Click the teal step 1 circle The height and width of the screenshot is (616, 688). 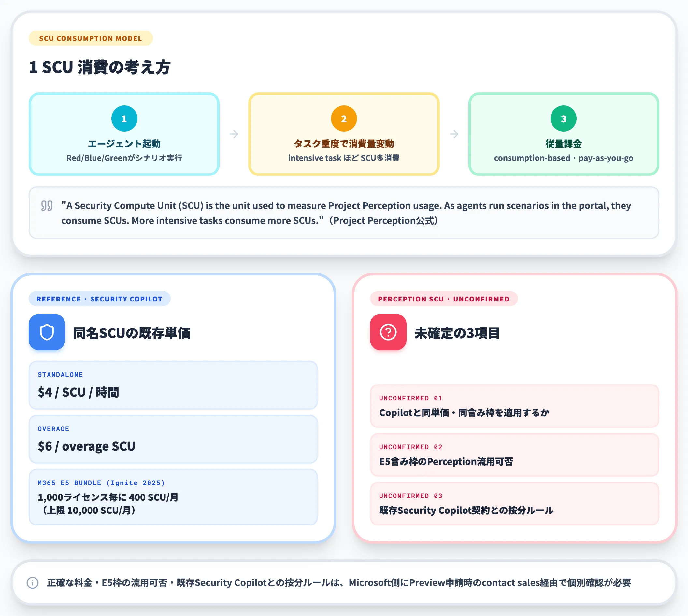click(x=124, y=119)
